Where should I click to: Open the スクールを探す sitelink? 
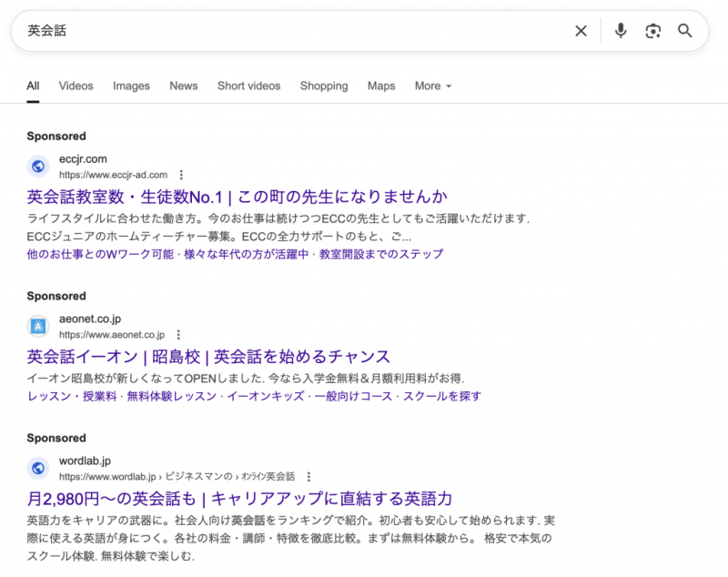[442, 397]
